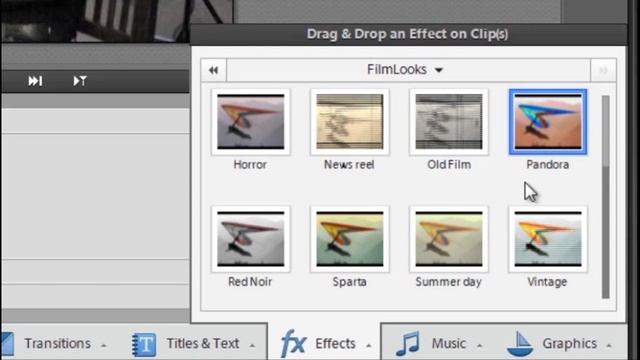
Task: Pick the Pandora effect thumbnail
Action: tap(548, 122)
